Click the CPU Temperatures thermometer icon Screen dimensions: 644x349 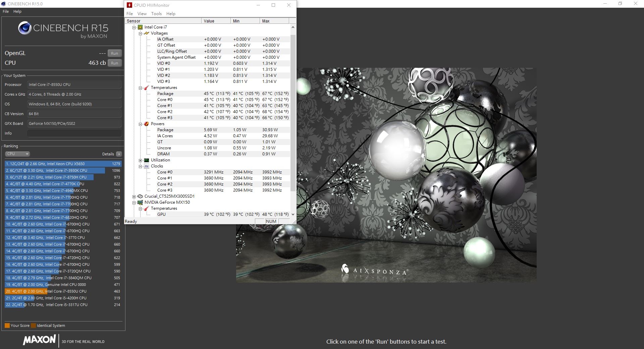pyautogui.click(x=147, y=88)
